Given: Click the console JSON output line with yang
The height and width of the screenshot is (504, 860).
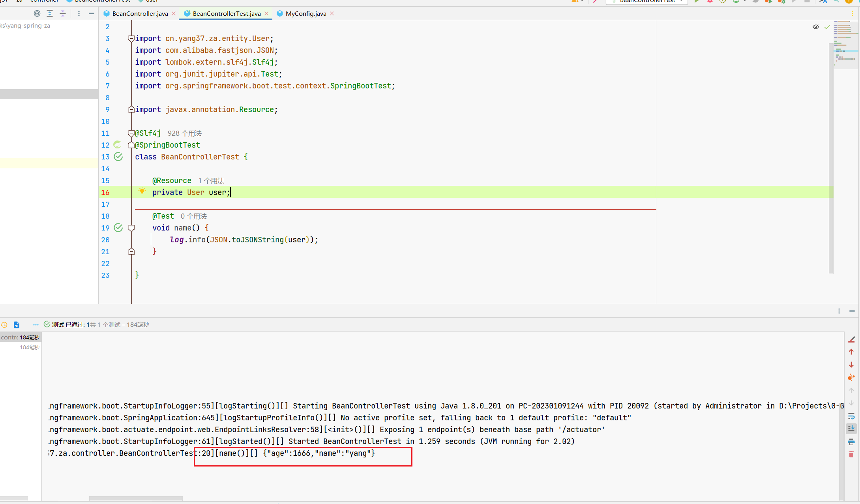Looking at the screenshot, I should pos(212,453).
